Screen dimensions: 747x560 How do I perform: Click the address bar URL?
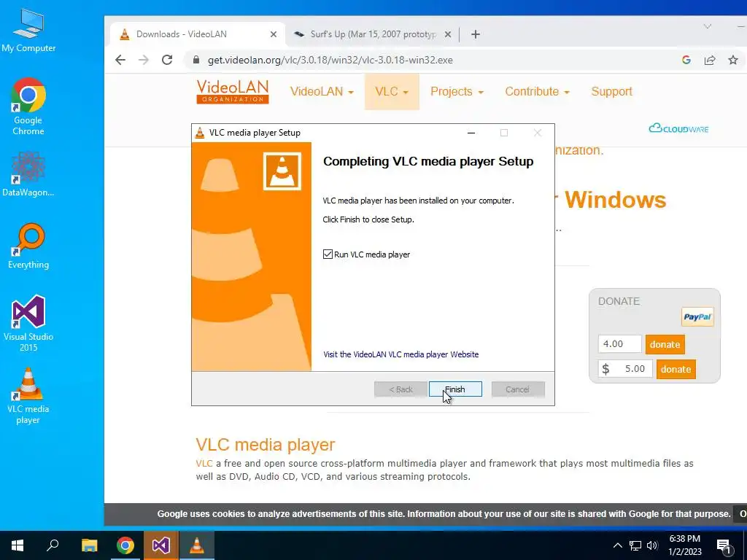[330, 60]
